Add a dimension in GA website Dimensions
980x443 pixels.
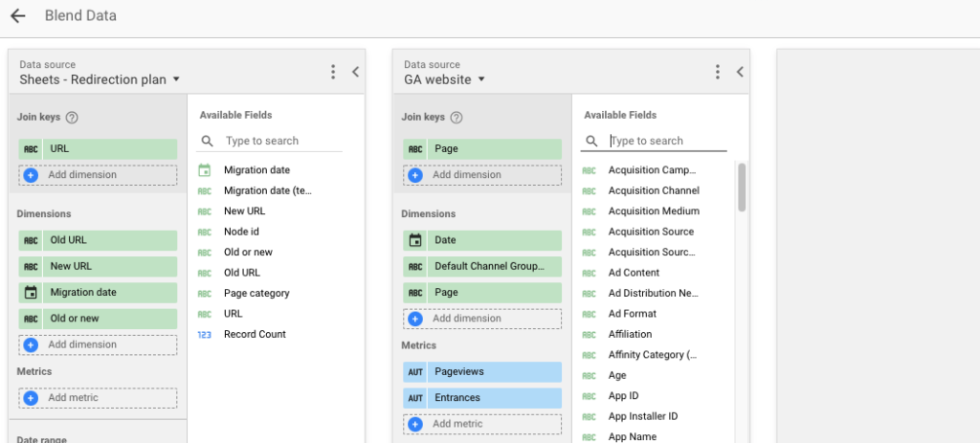[482, 319]
